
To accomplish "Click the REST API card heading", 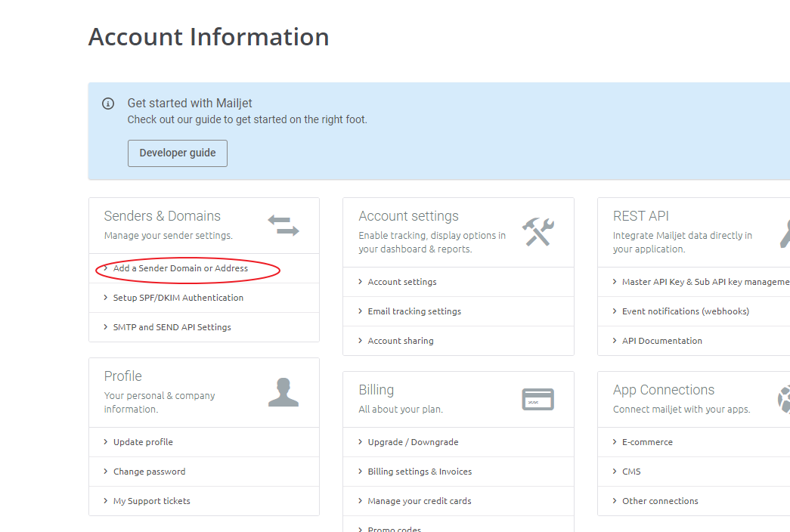I will point(641,216).
